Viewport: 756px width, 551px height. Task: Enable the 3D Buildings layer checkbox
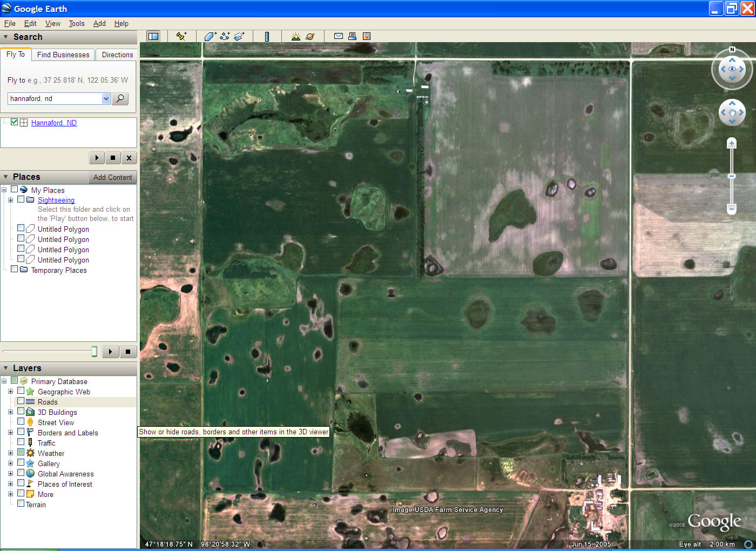tap(21, 412)
